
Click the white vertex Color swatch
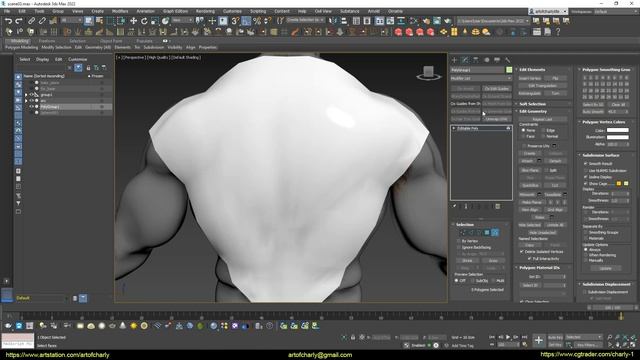click(618, 131)
